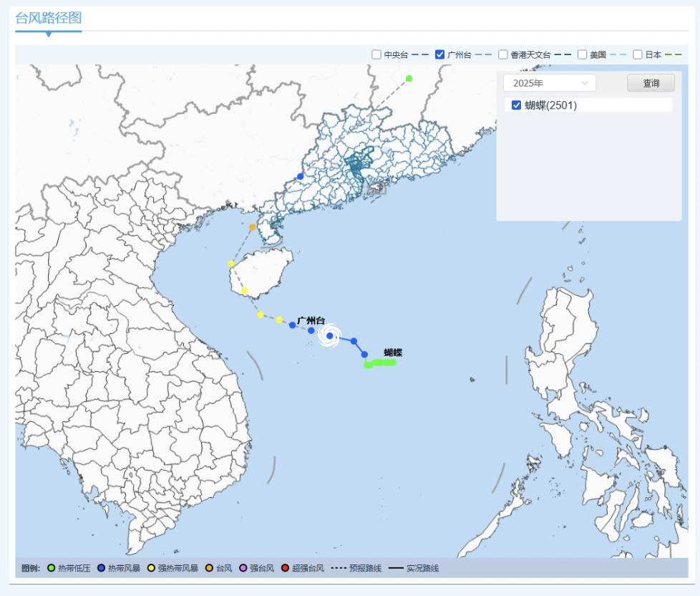Click the 广州台 label on the map
Image resolution: width=700 pixels, height=596 pixels.
pos(311,320)
